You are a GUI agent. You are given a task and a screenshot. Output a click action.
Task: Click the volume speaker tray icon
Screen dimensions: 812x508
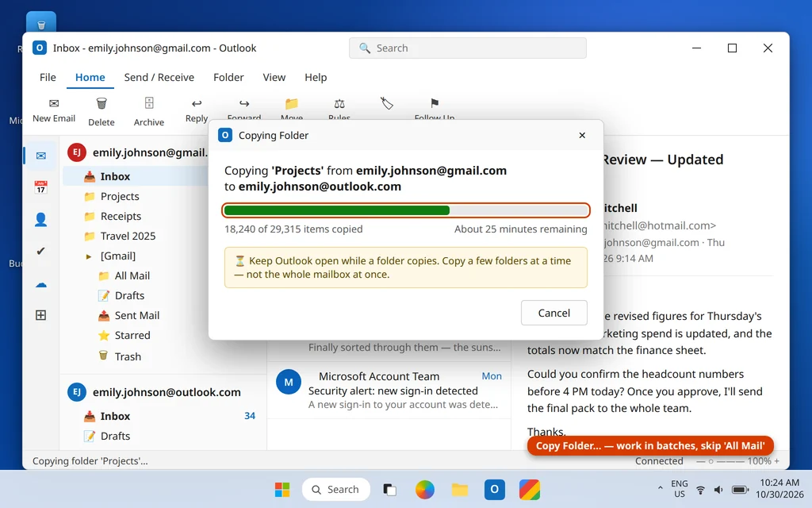tap(718, 490)
